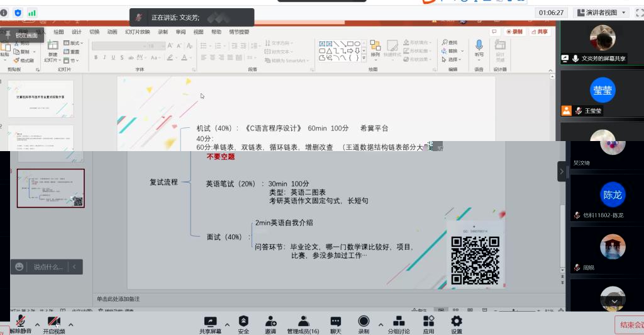
Task: Collapse the participant video side panel arrow
Action: tap(562, 171)
